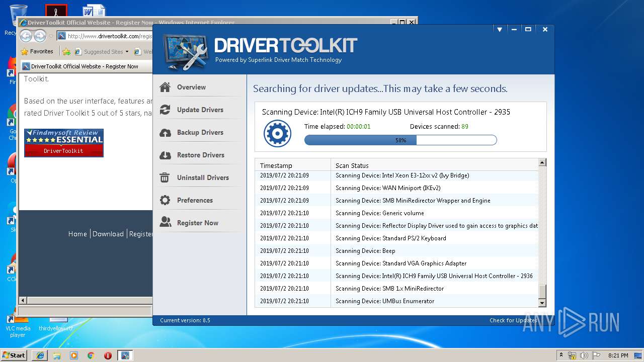This screenshot has height=362, width=644.
Task: Click the scan log scrollbar up arrow
Action: click(542, 162)
